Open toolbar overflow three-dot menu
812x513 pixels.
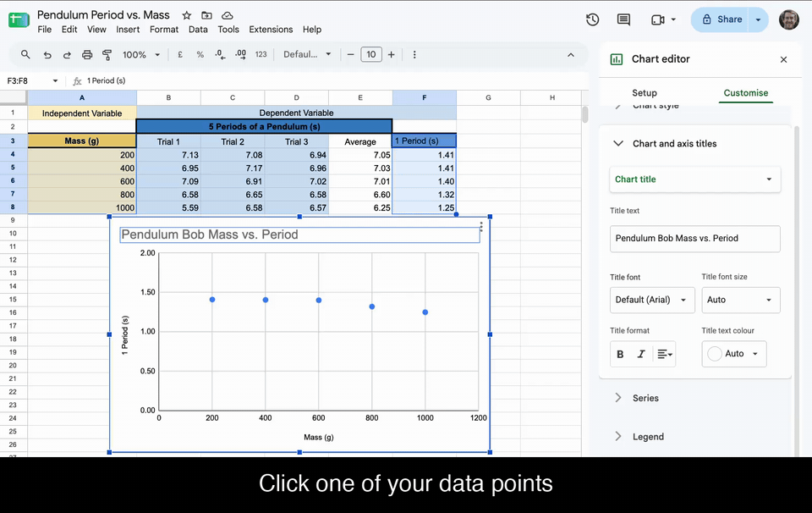tap(414, 54)
